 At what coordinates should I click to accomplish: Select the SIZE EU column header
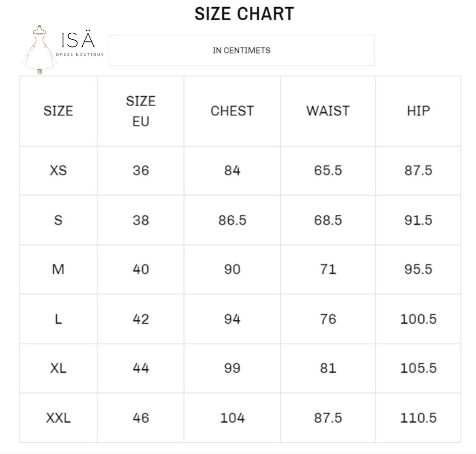point(141,111)
